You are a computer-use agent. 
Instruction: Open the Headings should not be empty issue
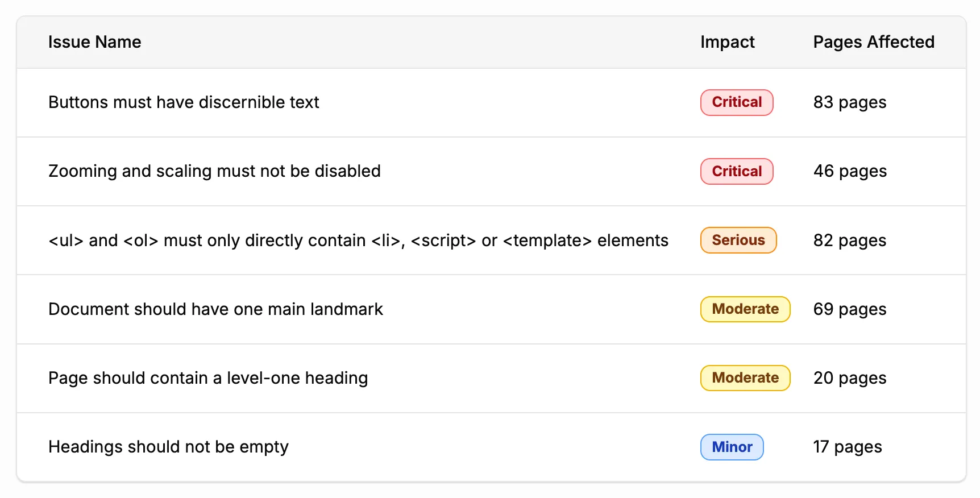point(168,447)
